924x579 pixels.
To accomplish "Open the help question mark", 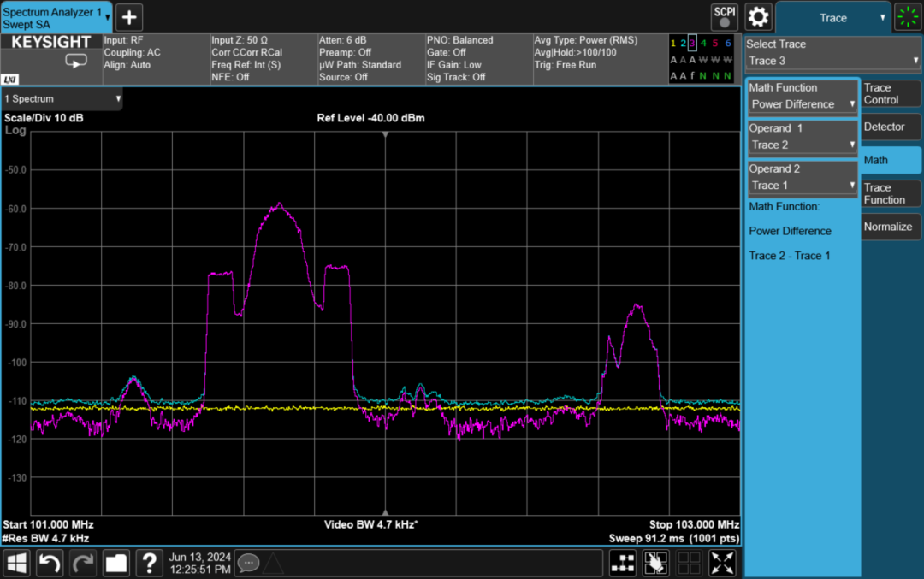I will coord(149,563).
